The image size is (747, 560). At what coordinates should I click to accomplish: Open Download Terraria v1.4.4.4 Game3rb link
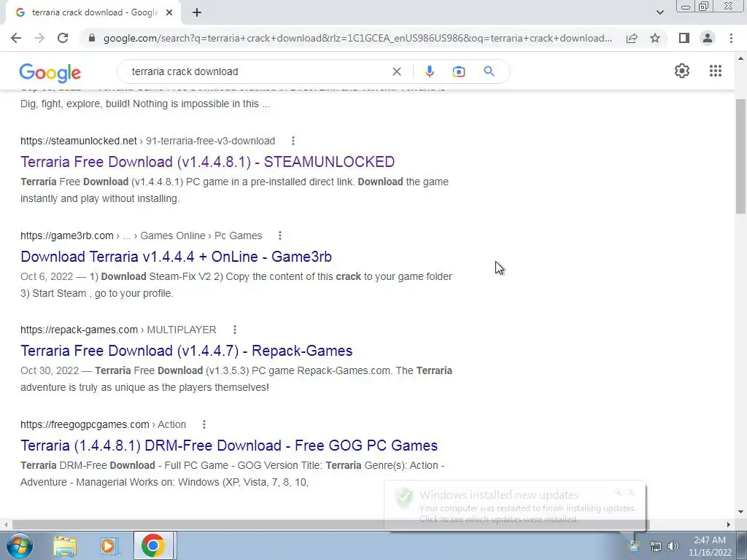click(x=176, y=257)
